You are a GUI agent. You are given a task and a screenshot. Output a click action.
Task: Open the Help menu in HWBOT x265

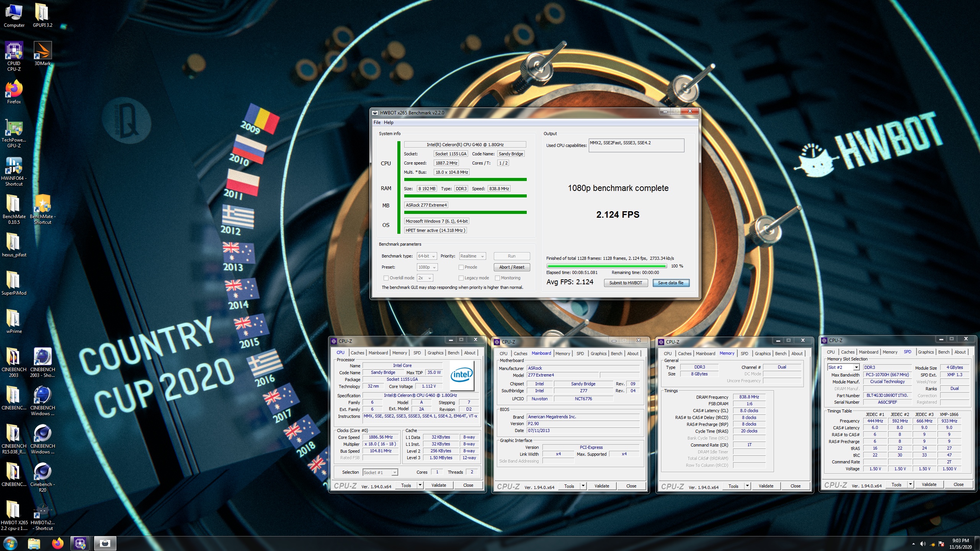pyautogui.click(x=389, y=122)
